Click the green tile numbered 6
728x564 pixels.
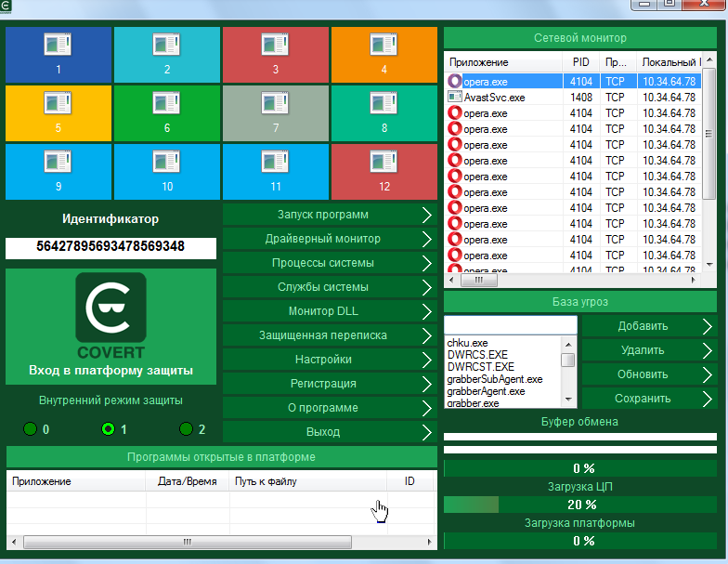pyautogui.click(x=167, y=113)
